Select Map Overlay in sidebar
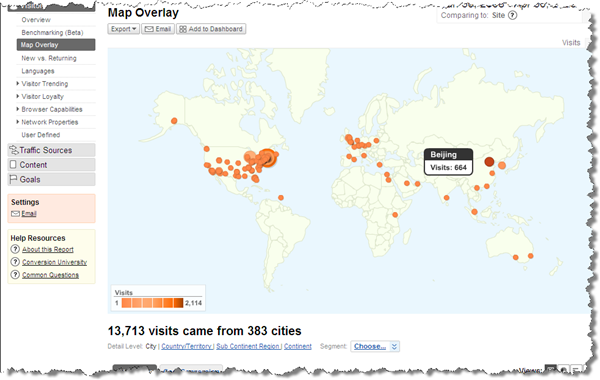The height and width of the screenshot is (380, 600). [x=56, y=45]
